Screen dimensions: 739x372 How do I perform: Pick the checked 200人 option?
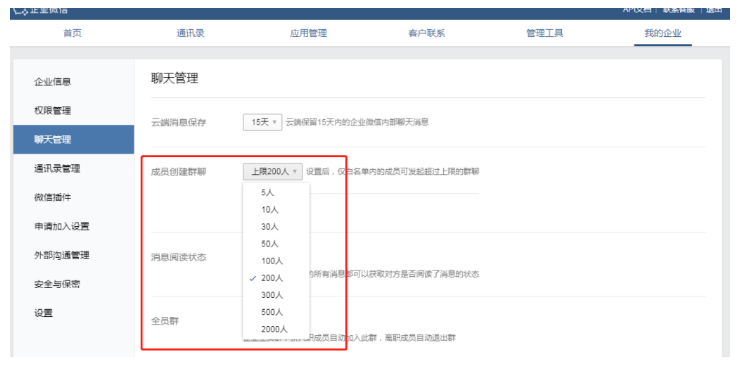(276, 278)
